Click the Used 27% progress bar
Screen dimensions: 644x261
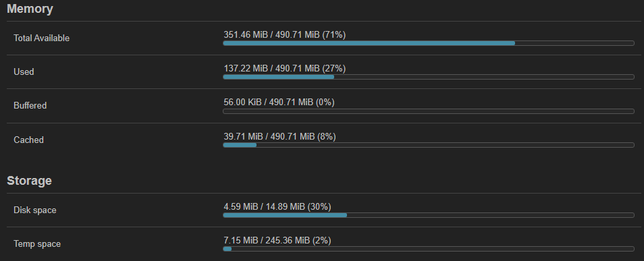(429, 77)
